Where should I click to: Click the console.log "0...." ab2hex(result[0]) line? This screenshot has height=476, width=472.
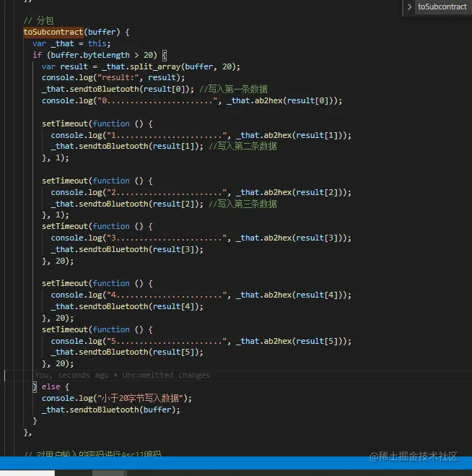(x=192, y=100)
